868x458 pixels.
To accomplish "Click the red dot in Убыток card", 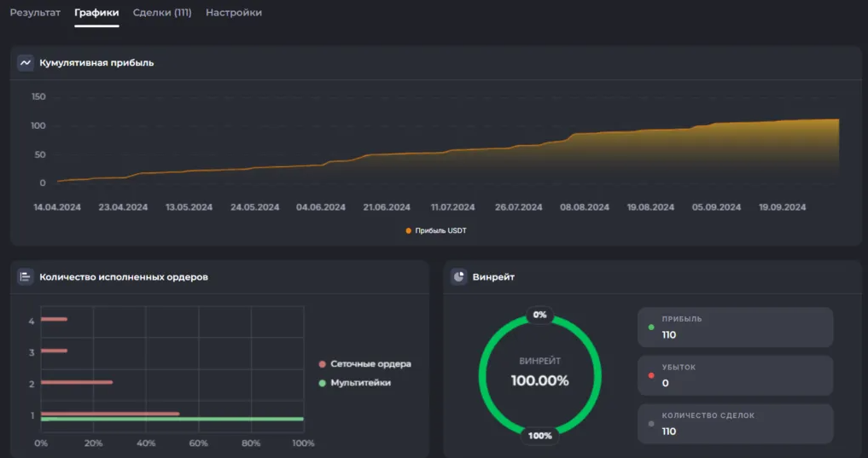I will (651, 375).
